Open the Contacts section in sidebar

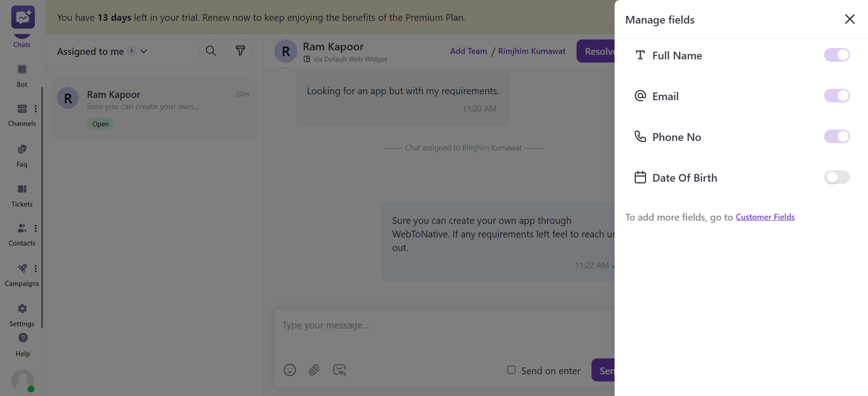(x=21, y=234)
